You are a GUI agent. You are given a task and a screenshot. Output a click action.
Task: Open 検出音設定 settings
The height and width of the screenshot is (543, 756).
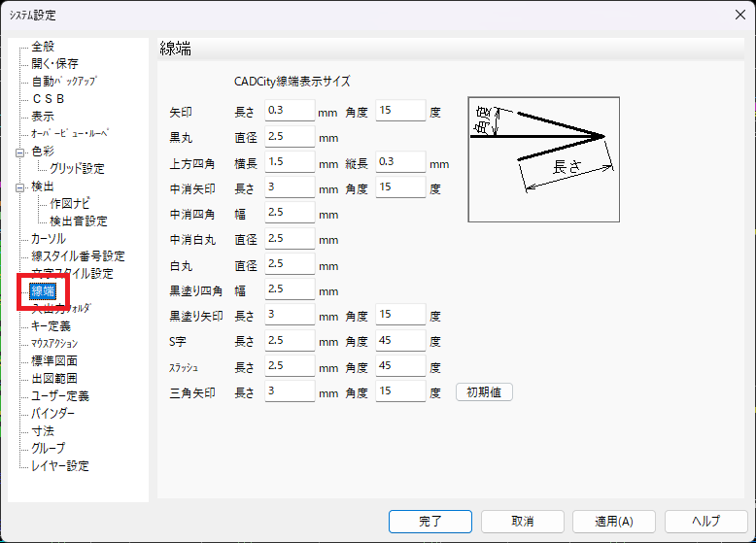click(x=78, y=221)
